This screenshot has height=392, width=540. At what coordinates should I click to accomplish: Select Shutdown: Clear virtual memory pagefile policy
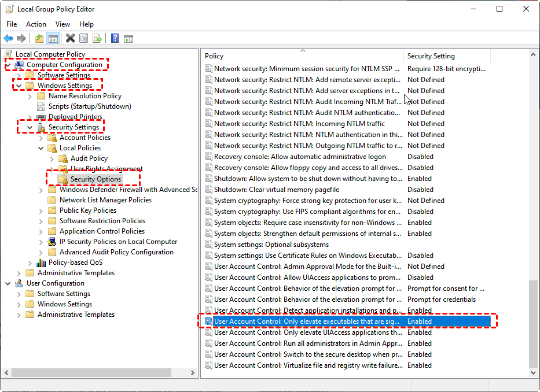277,190
